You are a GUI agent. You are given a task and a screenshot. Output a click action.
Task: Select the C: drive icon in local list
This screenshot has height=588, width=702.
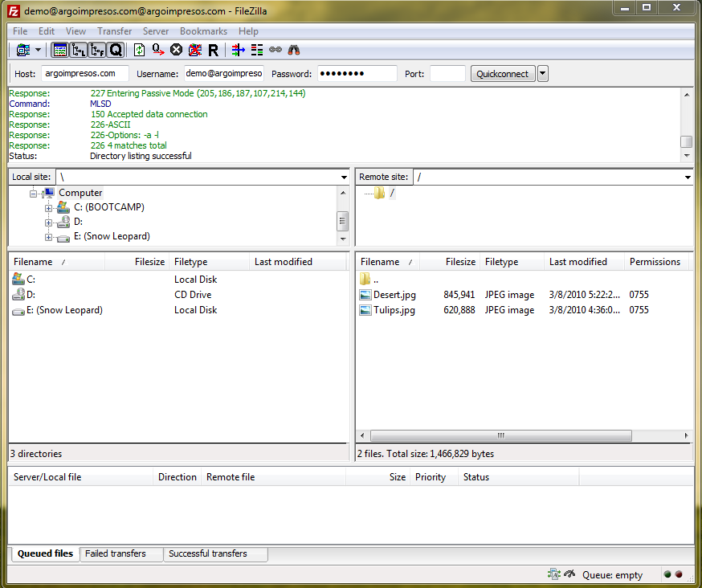coord(18,279)
